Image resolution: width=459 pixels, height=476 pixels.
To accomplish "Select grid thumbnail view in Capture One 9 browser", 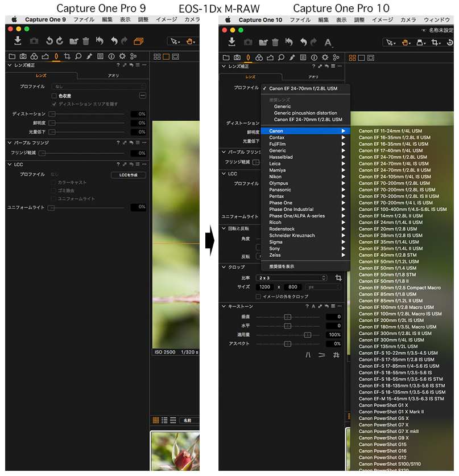I will coord(156,420).
